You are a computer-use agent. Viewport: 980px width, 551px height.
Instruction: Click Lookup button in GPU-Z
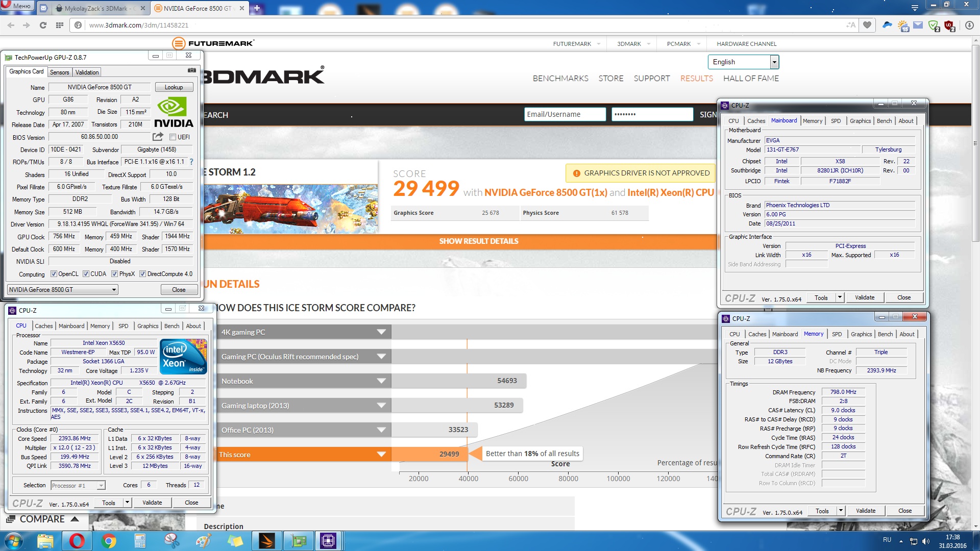click(x=174, y=87)
